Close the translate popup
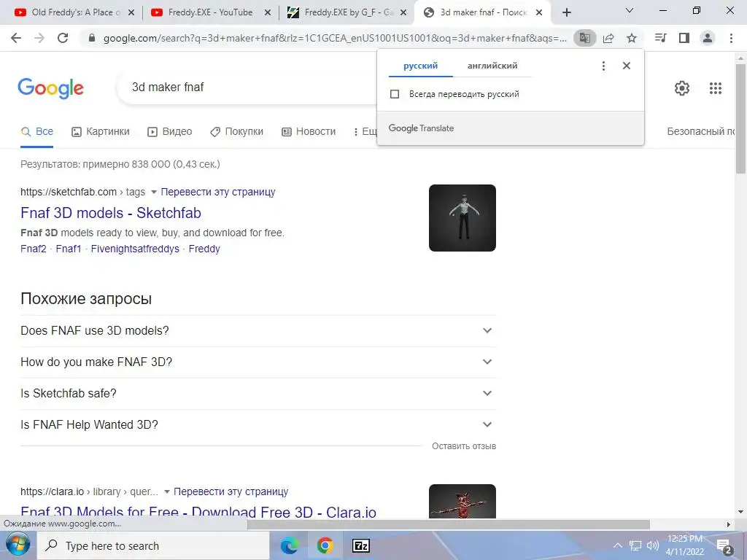The height and width of the screenshot is (560, 747). point(627,66)
